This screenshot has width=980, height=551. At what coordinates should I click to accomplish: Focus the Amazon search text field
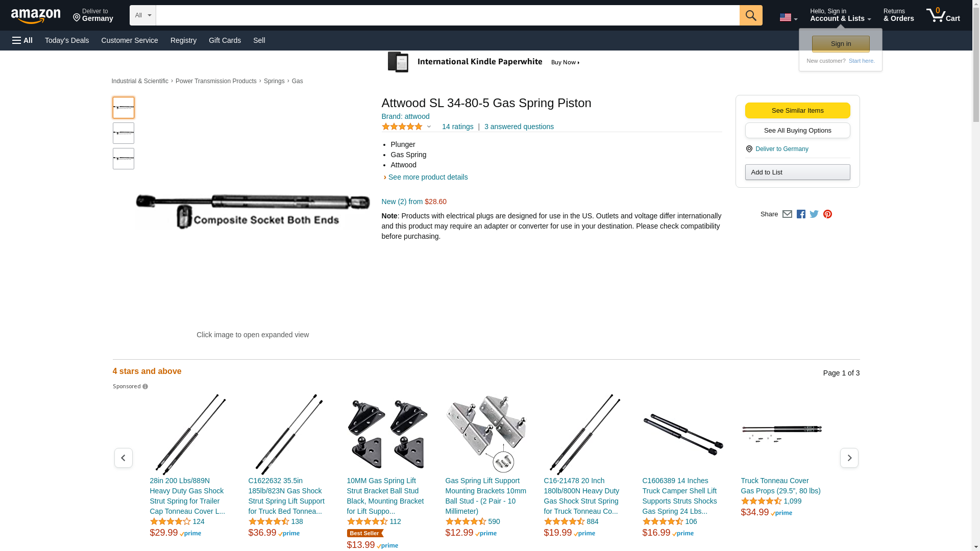click(447, 15)
